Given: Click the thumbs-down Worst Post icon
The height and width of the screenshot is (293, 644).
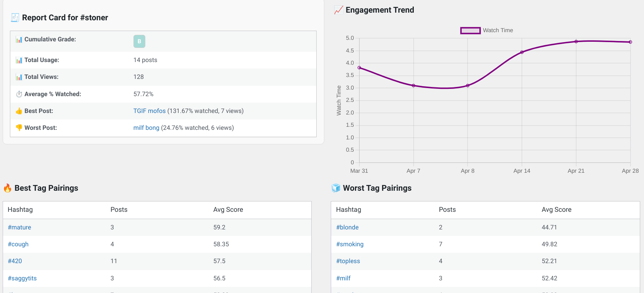Looking at the screenshot, I should pyautogui.click(x=19, y=128).
